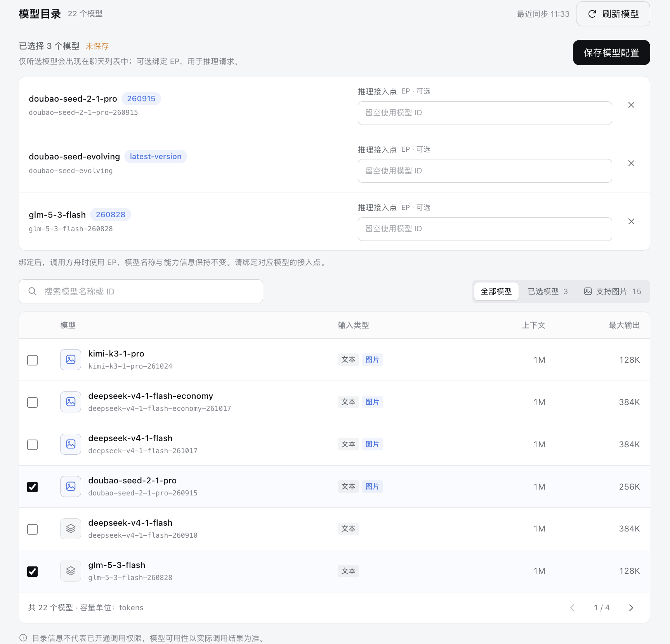Focus EP input for doubao-seed-2-1-pro
This screenshot has width=670, height=644.
485,113
